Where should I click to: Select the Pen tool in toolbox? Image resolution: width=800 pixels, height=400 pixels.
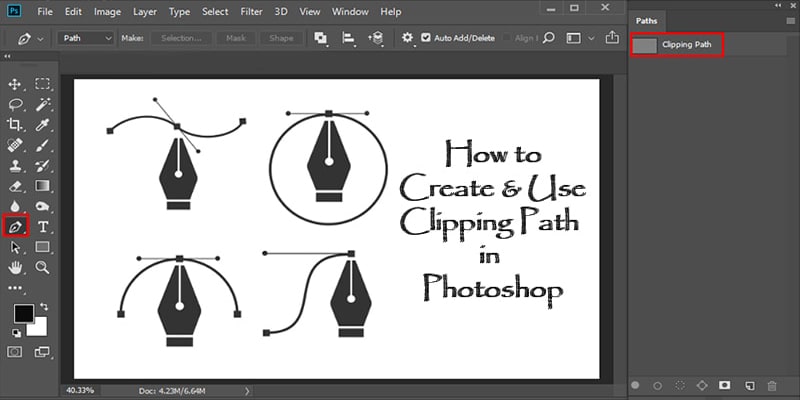click(x=15, y=227)
